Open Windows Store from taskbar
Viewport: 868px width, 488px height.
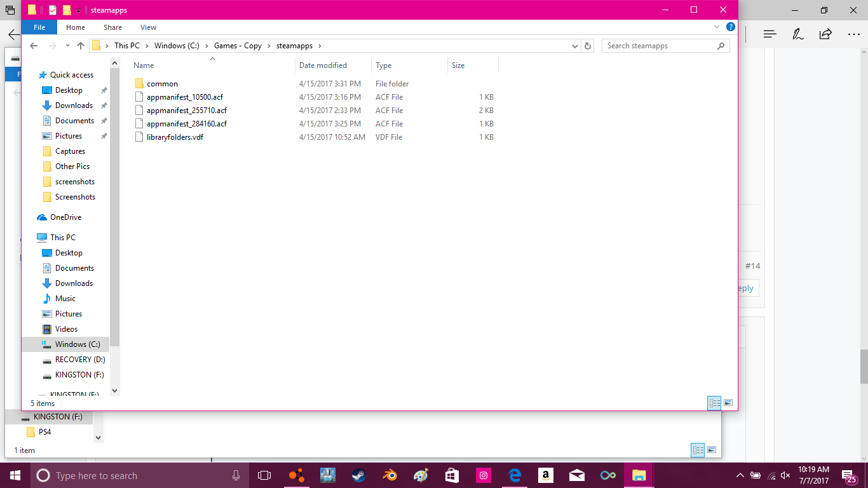(x=452, y=475)
